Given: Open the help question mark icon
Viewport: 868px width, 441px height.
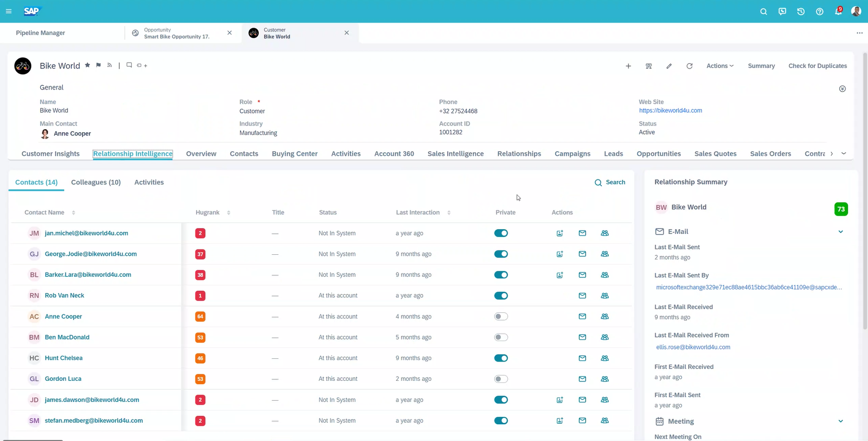Looking at the screenshot, I should click(819, 12).
